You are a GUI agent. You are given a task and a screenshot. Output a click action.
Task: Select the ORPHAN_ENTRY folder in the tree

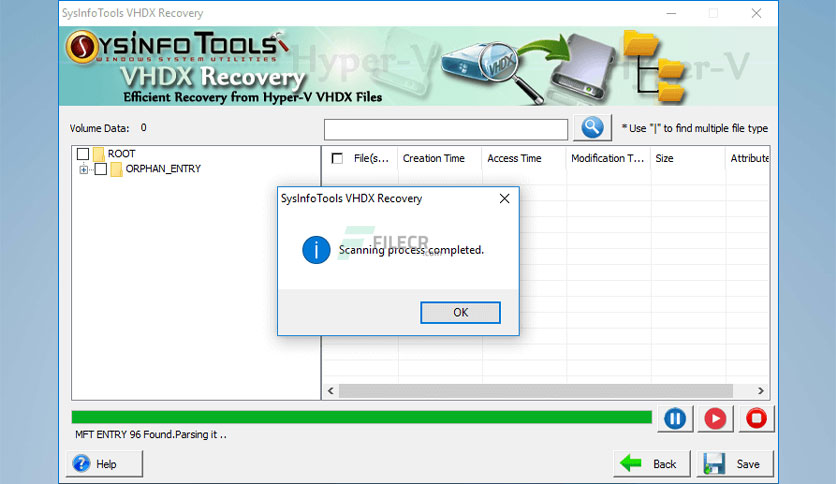click(163, 168)
